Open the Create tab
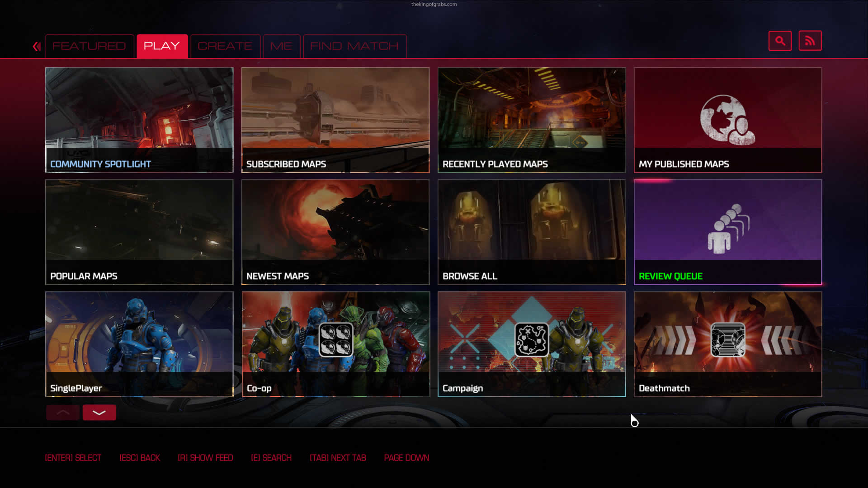The height and width of the screenshot is (488, 868). pyautogui.click(x=225, y=46)
